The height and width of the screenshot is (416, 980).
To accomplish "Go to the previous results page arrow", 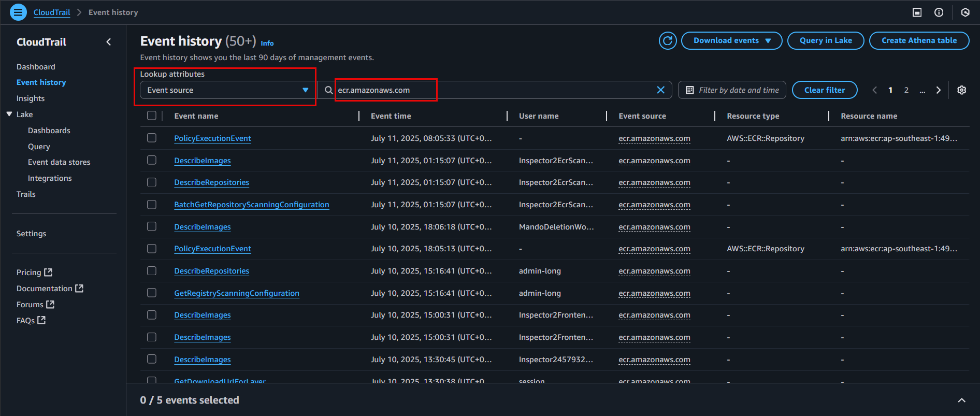I will point(875,90).
